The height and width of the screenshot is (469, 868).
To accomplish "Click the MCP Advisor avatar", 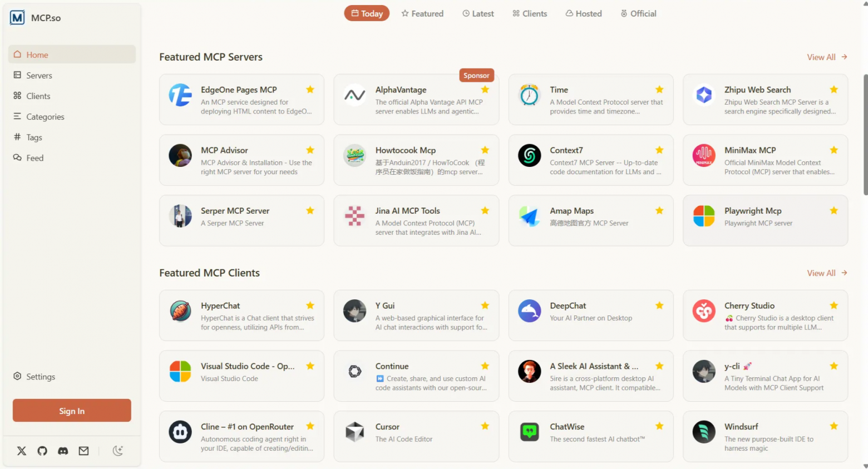I will pyautogui.click(x=180, y=156).
